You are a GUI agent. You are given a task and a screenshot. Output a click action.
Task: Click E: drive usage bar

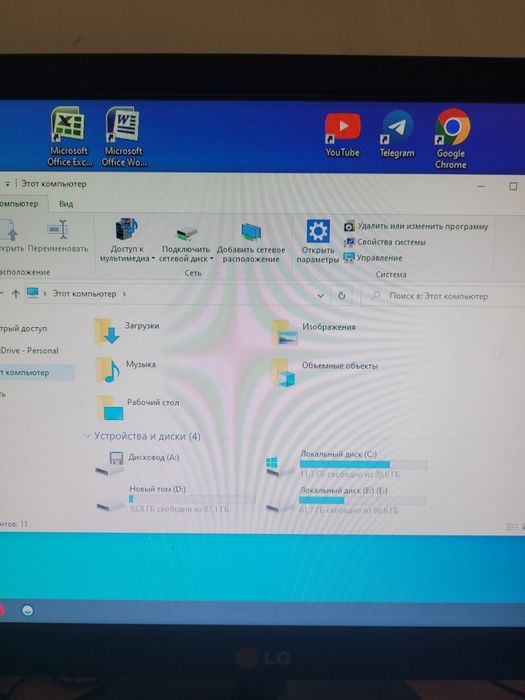click(362, 501)
